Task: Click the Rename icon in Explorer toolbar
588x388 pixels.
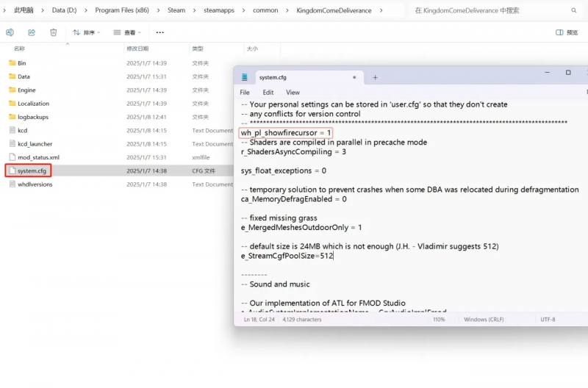Action: pos(10,32)
